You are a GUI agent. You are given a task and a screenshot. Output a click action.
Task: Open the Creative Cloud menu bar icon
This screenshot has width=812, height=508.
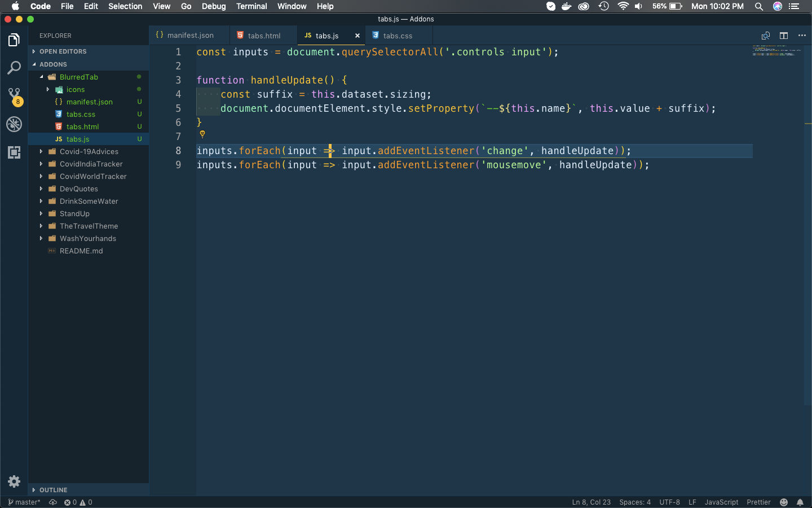tap(584, 6)
